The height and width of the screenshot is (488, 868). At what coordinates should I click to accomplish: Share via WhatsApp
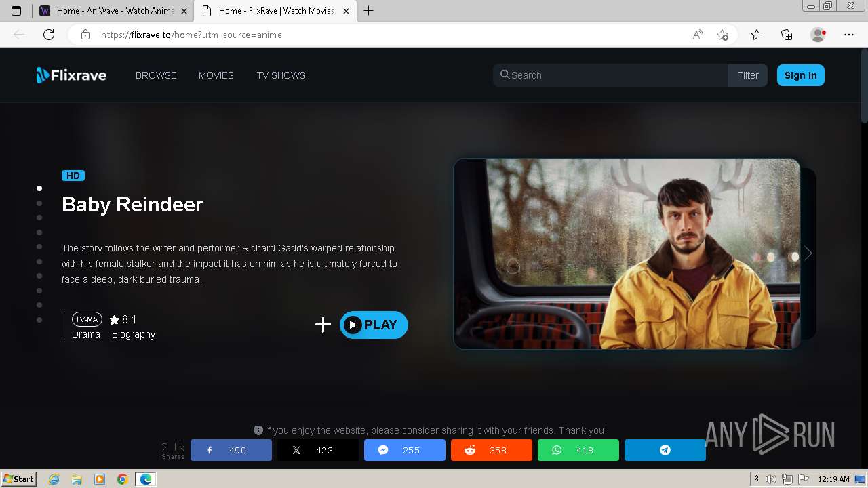click(578, 450)
